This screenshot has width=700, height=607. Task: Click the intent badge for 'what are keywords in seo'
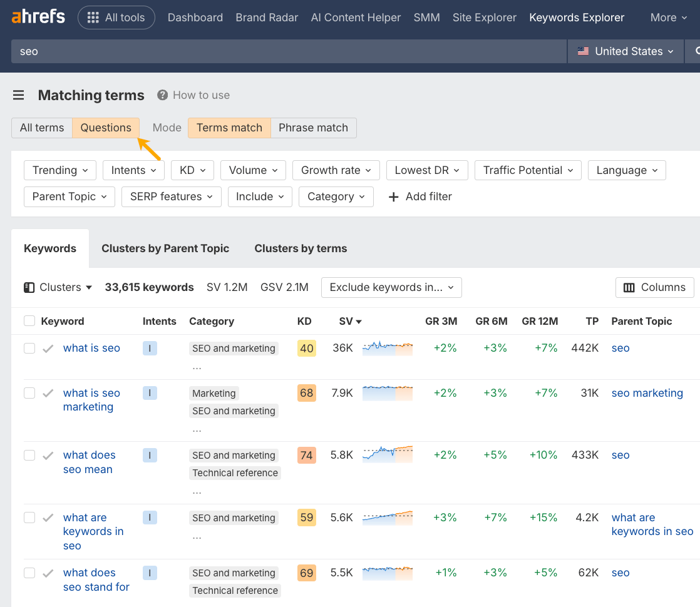pyautogui.click(x=150, y=518)
